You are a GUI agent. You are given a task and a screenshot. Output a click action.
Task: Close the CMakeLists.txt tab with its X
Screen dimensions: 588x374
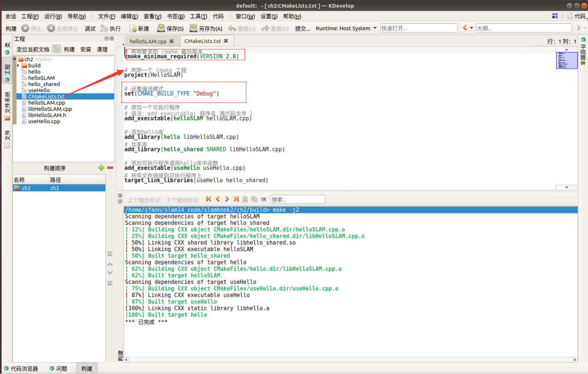(226, 41)
